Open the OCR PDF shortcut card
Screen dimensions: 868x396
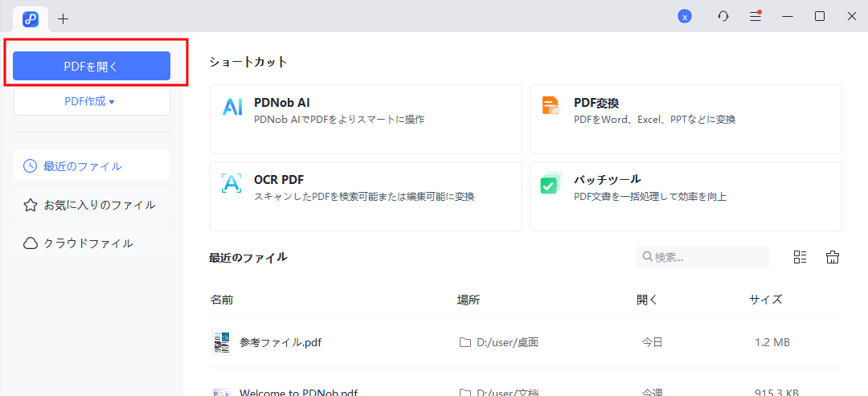tap(366, 196)
